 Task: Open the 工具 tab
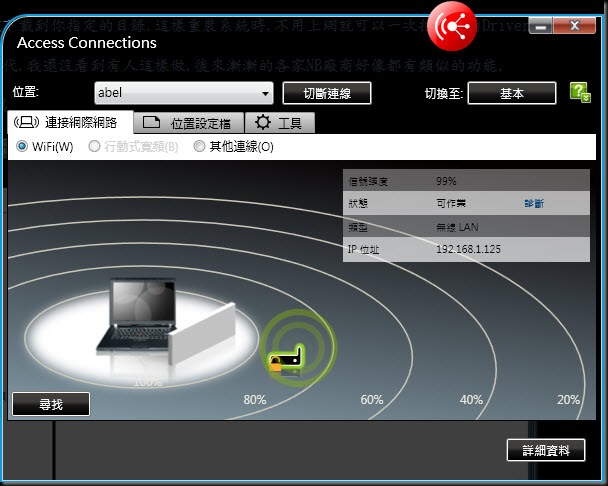[x=280, y=123]
